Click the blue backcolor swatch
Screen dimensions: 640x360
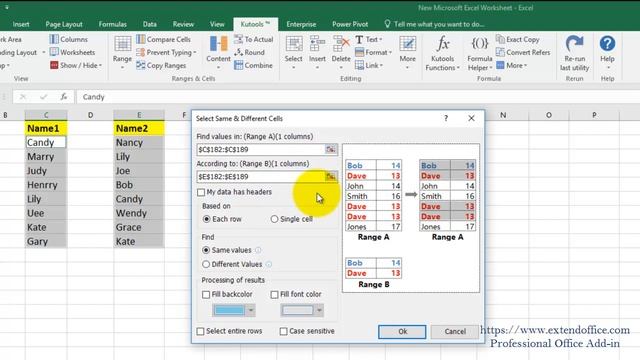[x=229, y=310]
